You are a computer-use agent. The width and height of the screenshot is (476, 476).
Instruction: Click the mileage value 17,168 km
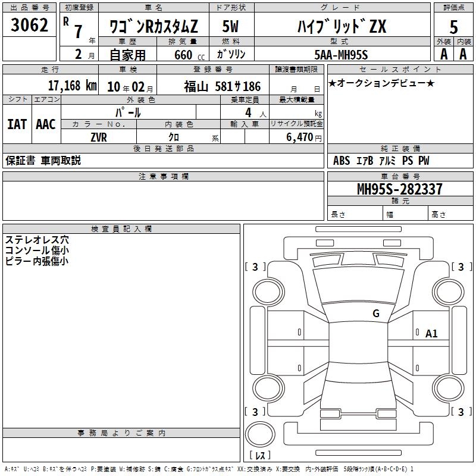71,86
